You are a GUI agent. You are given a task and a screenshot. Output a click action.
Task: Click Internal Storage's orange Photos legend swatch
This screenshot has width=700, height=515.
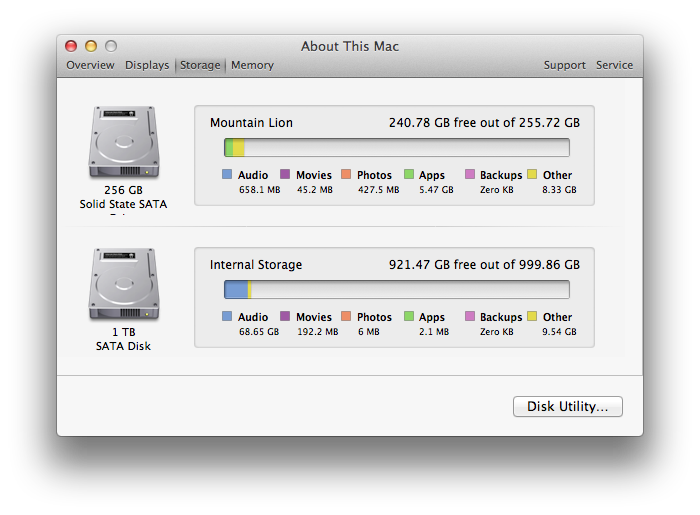tap(346, 316)
